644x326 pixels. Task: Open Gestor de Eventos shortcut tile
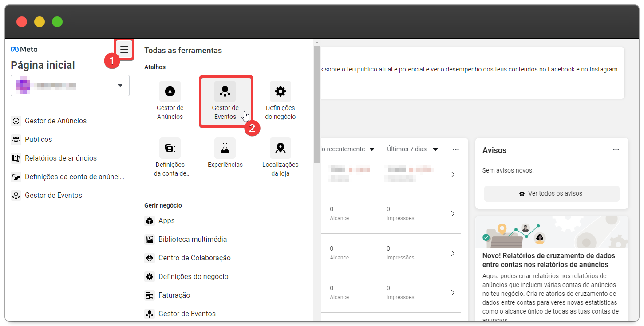(225, 100)
